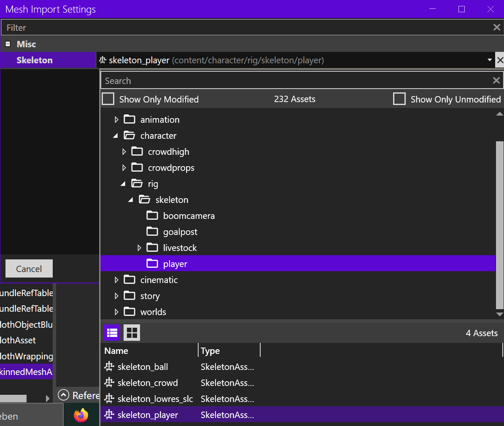This screenshot has height=426, width=504.
Task: Switch to list view layout
Action: coord(112,333)
